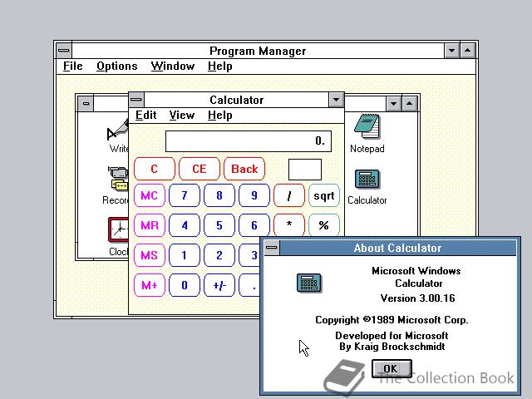Click calculator digit 8
The height and width of the screenshot is (399, 532).
[x=219, y=195]
